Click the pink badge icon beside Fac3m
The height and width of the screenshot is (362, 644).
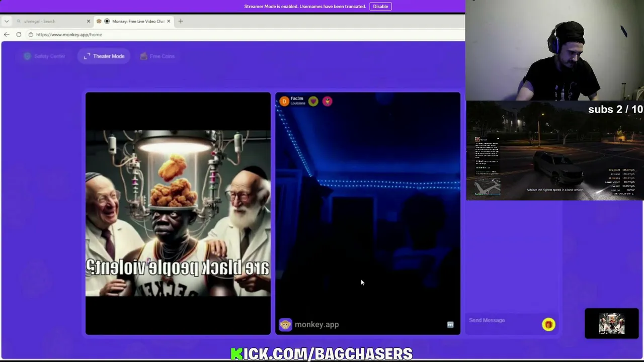coord(328,102)
